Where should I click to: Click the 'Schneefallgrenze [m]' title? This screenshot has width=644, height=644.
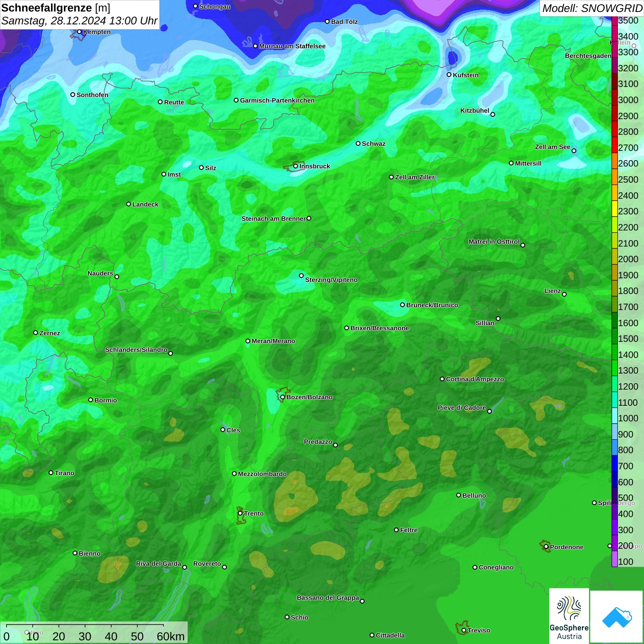tap(56, 8)
